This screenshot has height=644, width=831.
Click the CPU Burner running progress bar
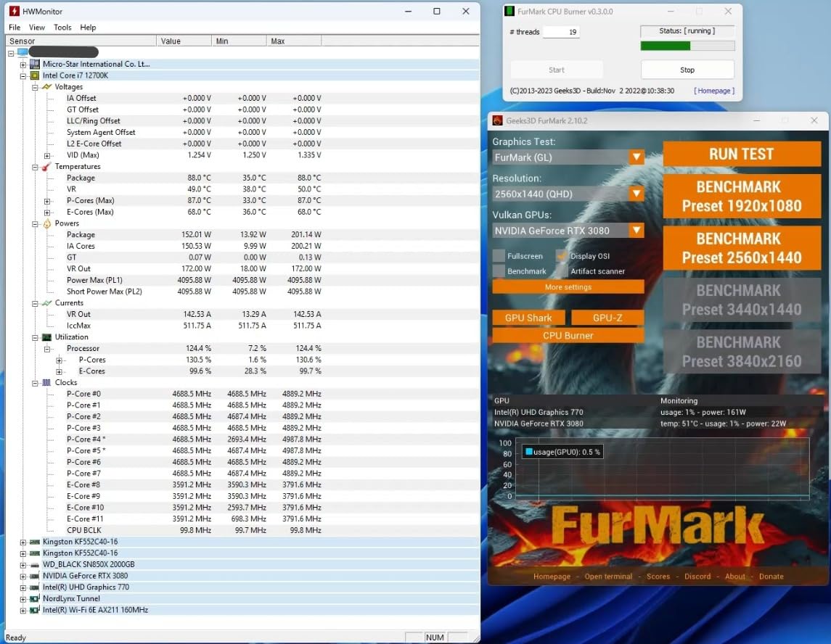click(x=687, y=46)
